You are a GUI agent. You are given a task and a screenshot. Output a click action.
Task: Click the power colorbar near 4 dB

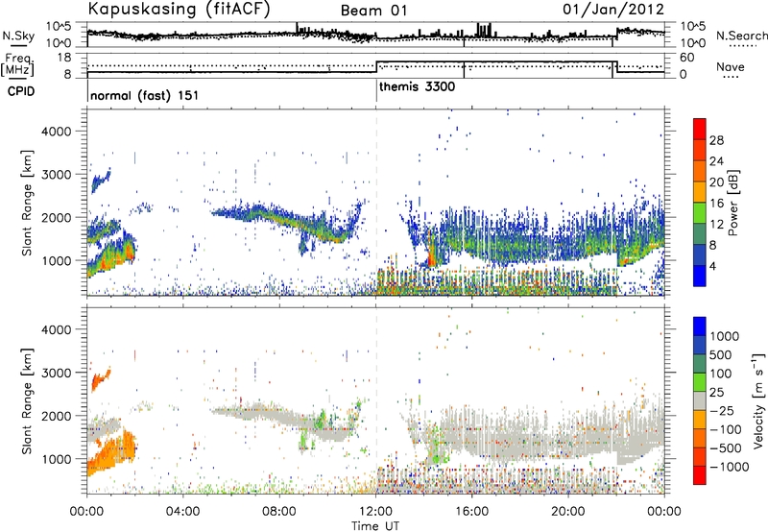[700, 266]
